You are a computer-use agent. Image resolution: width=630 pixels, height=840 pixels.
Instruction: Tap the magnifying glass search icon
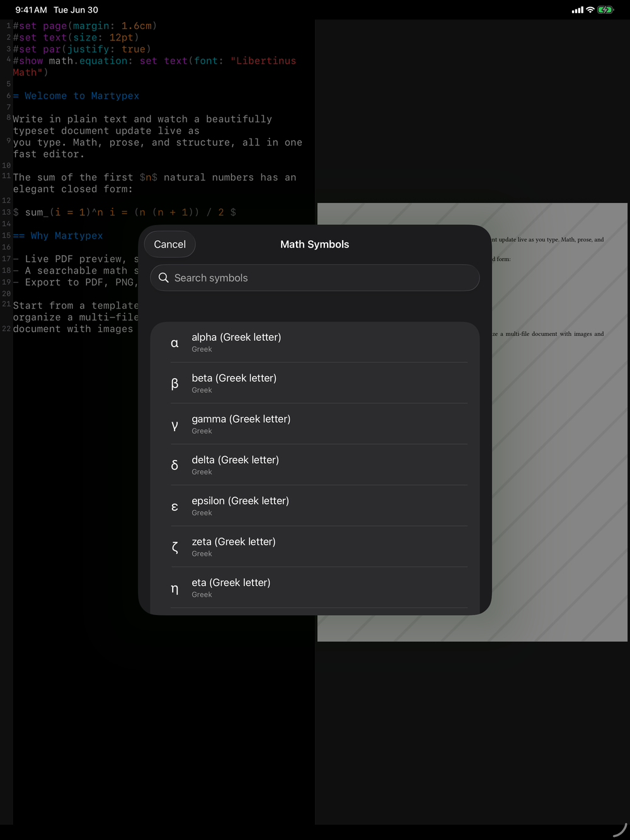click(164, 278)
